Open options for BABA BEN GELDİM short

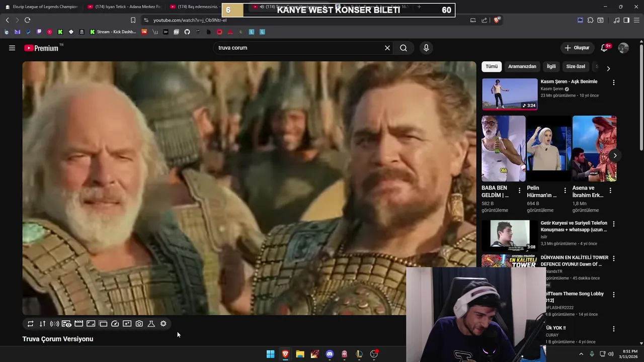click(520, 191)
